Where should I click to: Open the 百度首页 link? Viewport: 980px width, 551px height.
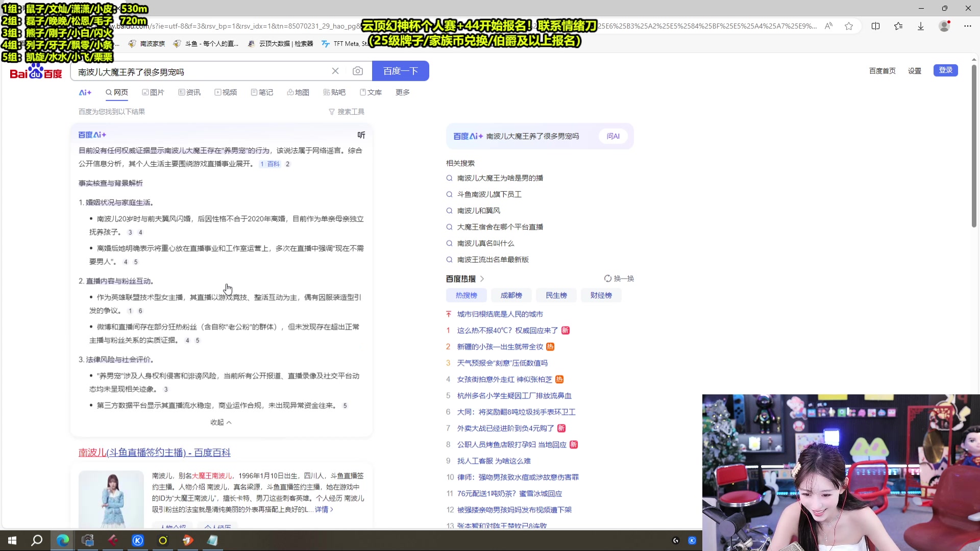pyautogui.click(x=883, y=71)
